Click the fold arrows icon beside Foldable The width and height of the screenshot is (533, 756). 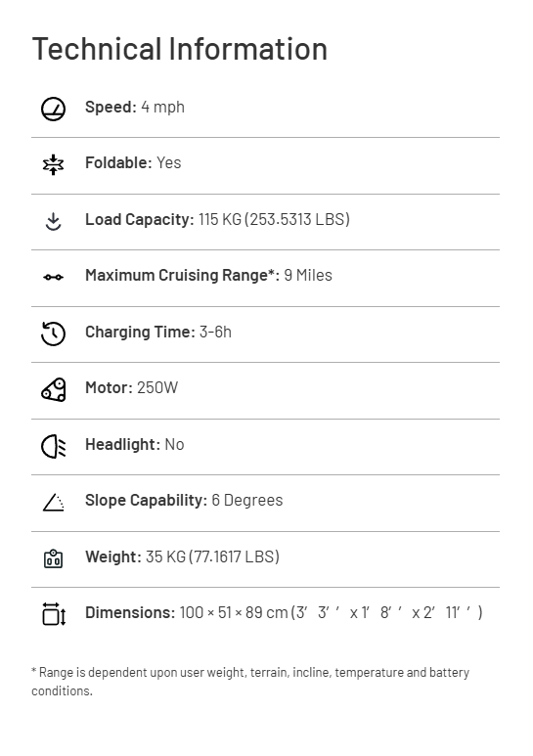tap(53, 164)
